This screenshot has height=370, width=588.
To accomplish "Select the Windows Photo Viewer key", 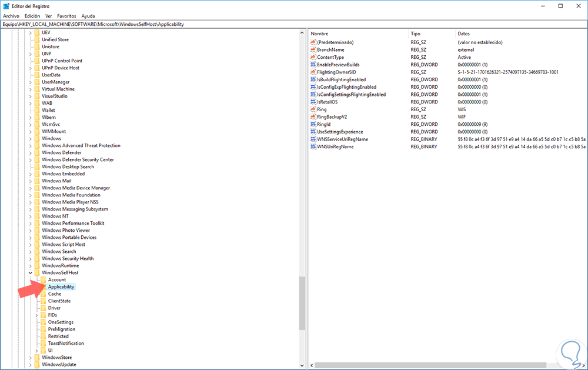I will point(66,231).
